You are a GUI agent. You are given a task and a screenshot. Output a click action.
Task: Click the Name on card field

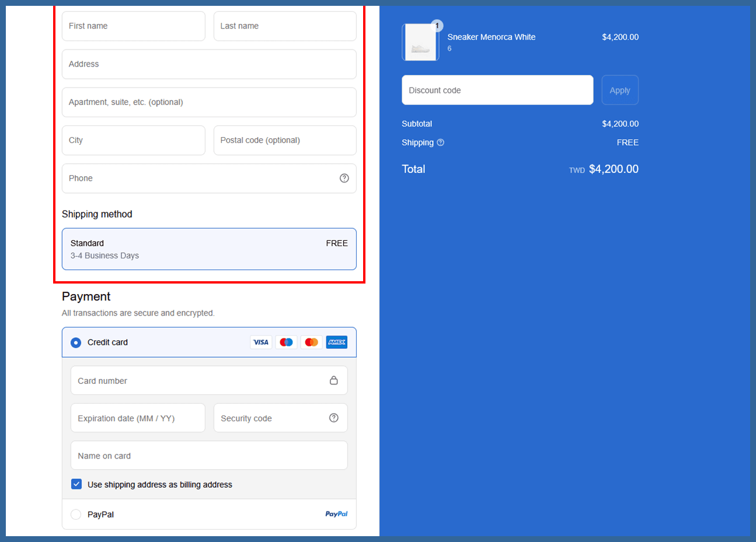click(209, 456)
